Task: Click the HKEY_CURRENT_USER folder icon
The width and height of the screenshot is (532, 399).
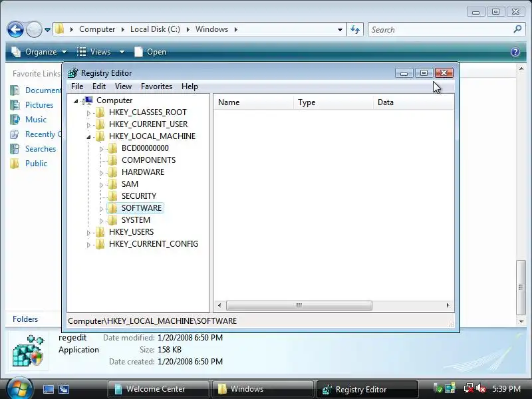Action: (x=100, y=124)
